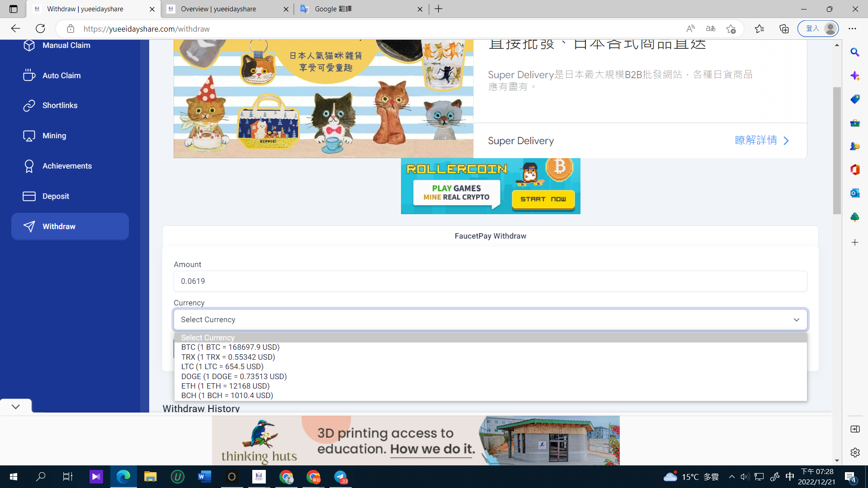
Task: Click the page vertical scrollbar
Action: (x=837, y=150)
